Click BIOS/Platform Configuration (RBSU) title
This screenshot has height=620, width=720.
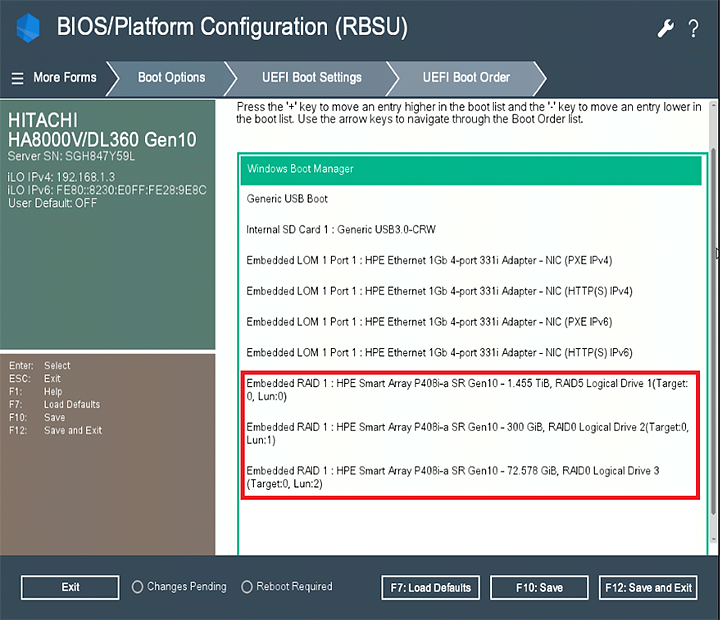pos(232,27)
